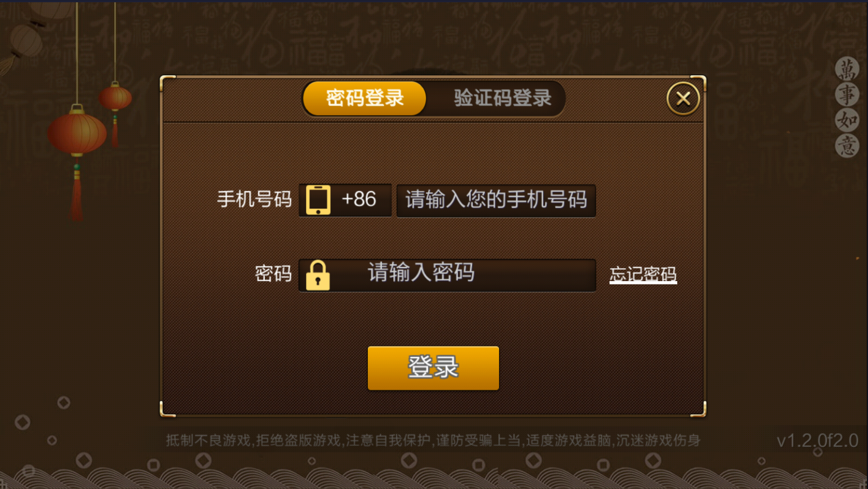Focus the 请输入密码 password field

447,275
